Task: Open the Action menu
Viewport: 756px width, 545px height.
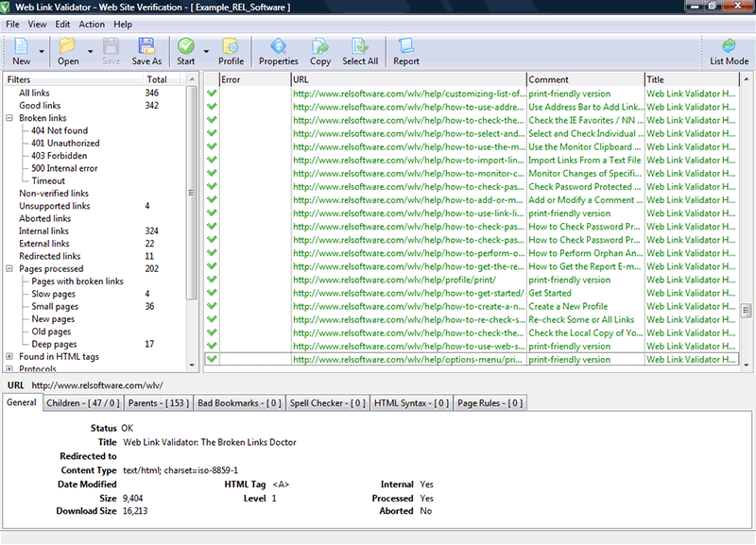Action: [92, 24]
